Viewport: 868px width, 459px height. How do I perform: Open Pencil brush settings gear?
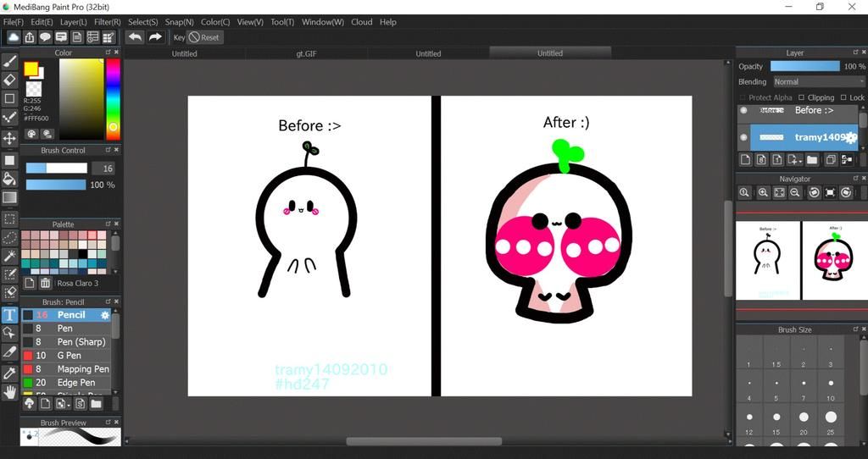coord(104,315)
